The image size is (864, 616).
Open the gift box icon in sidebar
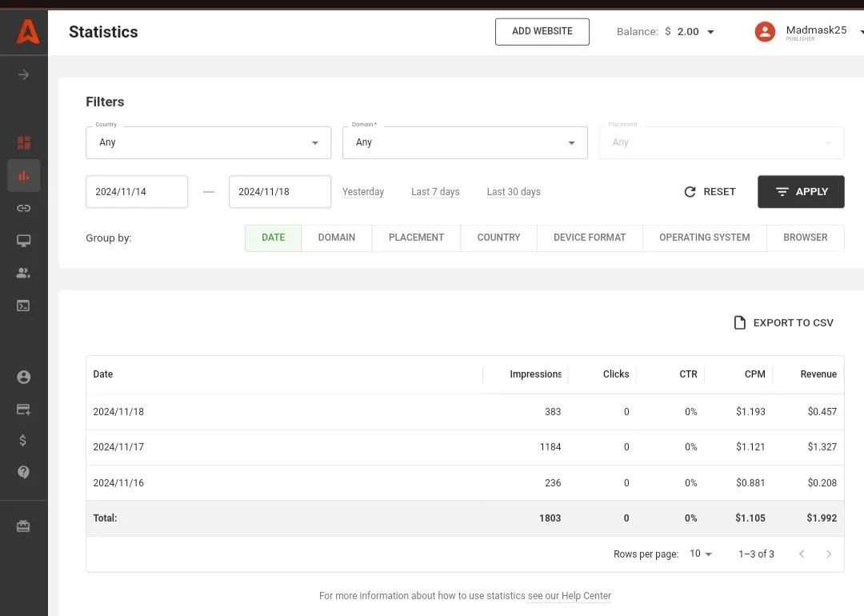[x=24, y=526]
